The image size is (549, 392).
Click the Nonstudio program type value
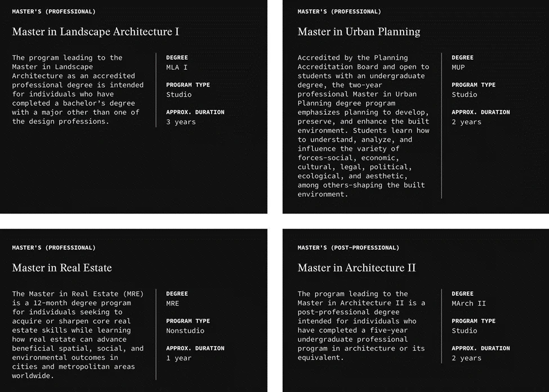point(185,331)
